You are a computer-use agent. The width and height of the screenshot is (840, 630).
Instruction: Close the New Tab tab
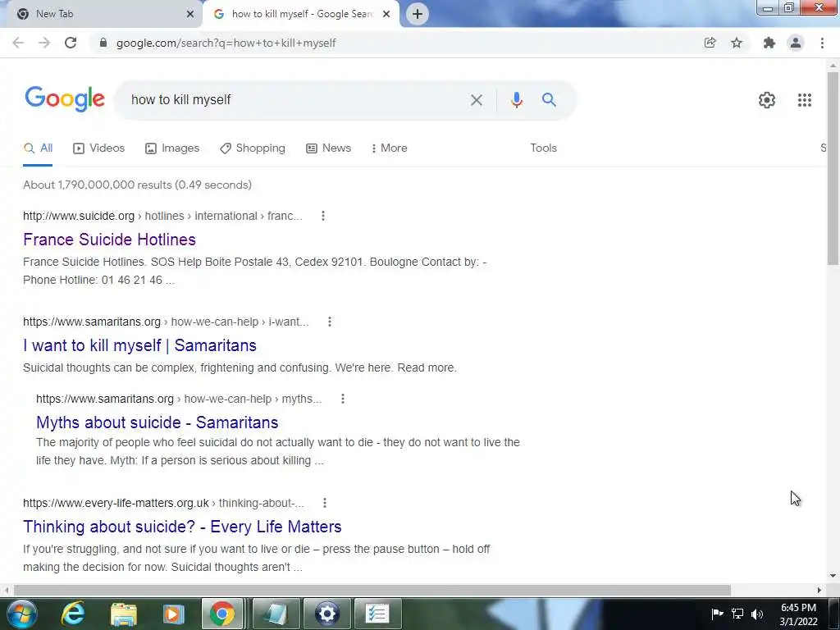click(x=190, y=14)
